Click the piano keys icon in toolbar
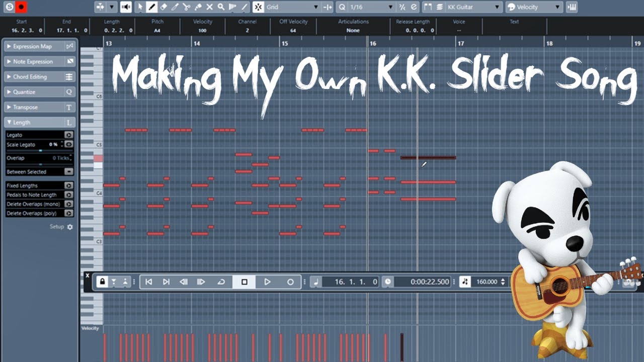The height and width of the screenshot is (362, 644). click(572, 7)
